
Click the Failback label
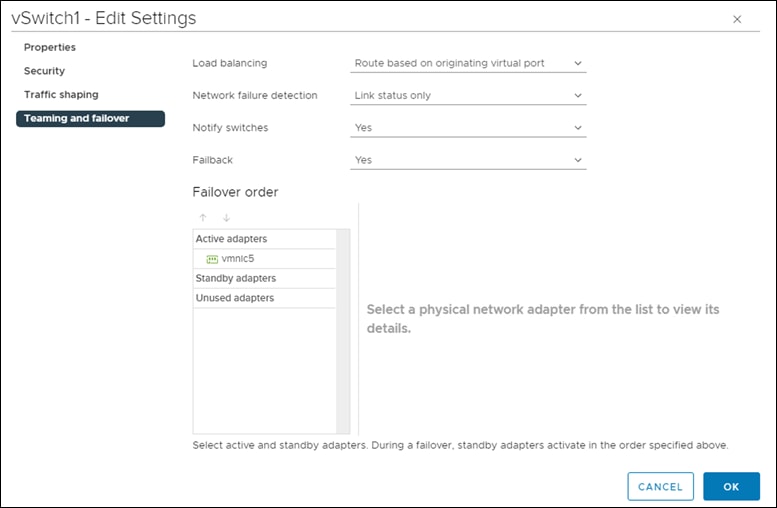point(213,160)
